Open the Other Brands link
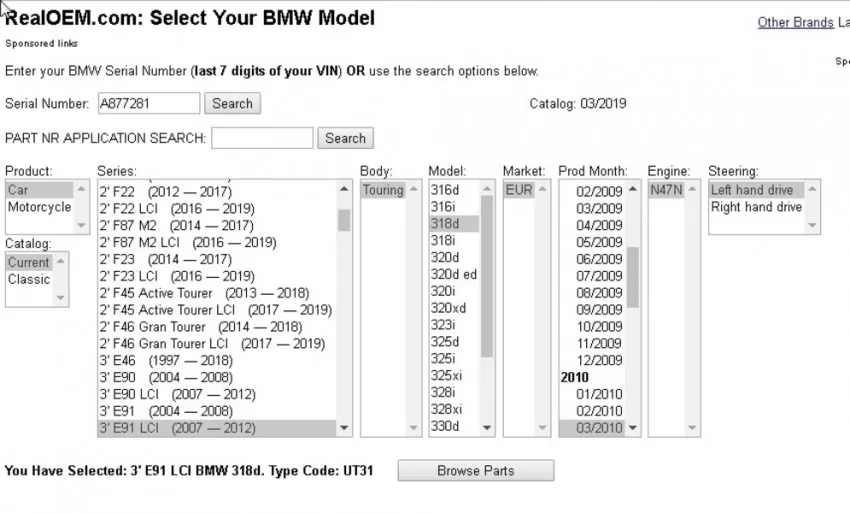The width and height of the screenshot is (850, 513). click(795, 22)
